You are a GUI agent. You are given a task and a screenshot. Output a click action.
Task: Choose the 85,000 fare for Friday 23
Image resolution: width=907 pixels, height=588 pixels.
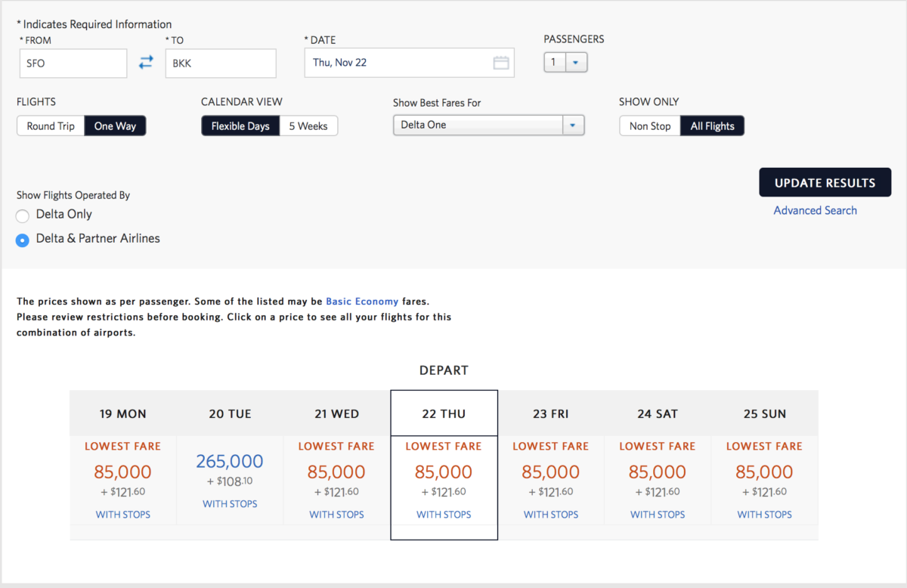[551, 472]
